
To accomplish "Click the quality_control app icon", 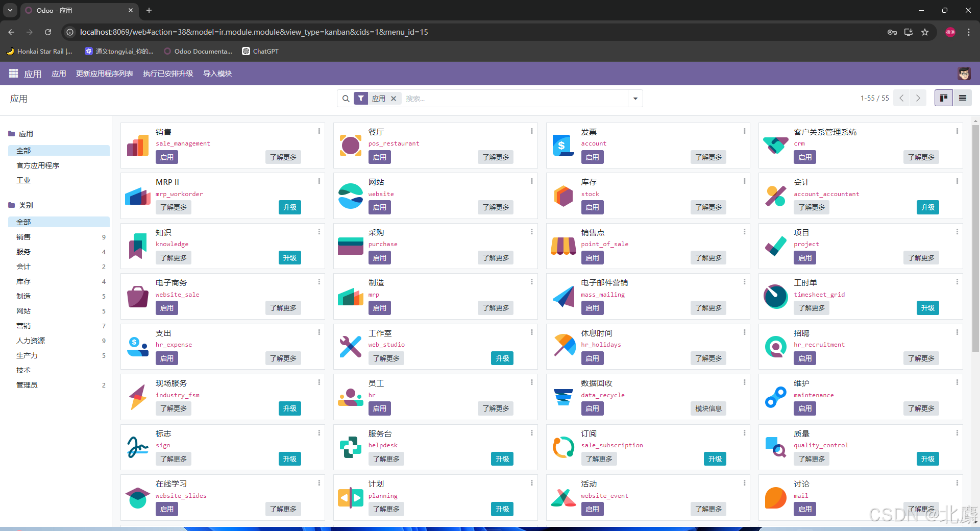I will coord(776,447).
